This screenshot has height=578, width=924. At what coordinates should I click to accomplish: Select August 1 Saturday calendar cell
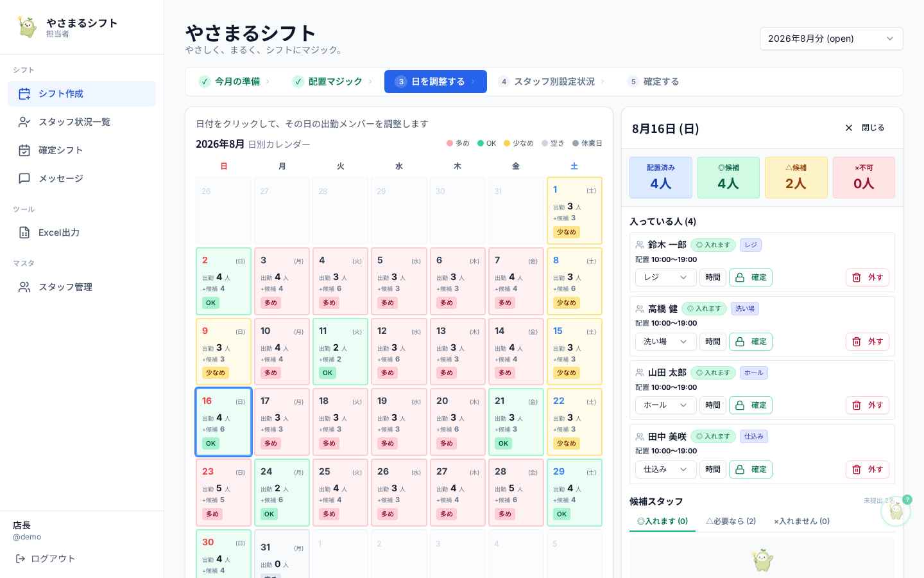point(574,211)
